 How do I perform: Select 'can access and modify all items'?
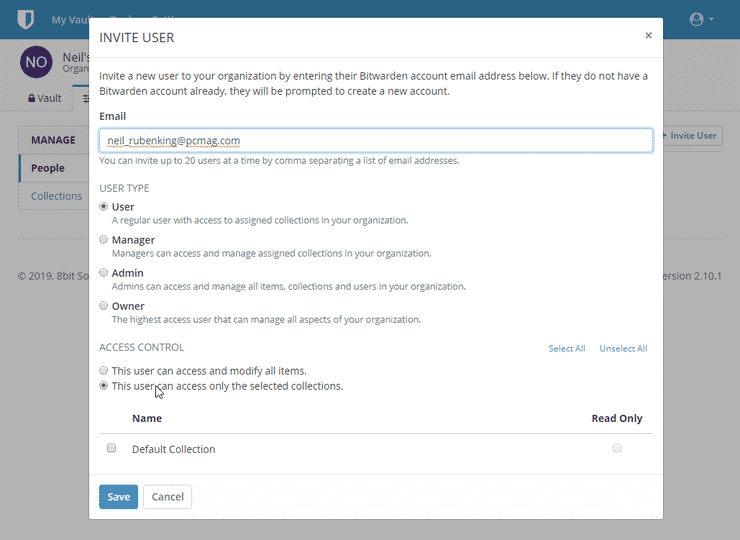[103, 371]
